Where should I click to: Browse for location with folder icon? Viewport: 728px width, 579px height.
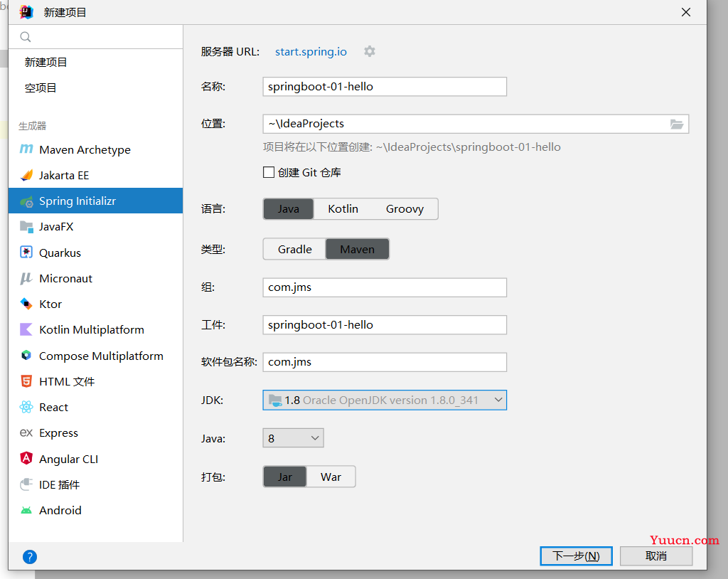677,124
